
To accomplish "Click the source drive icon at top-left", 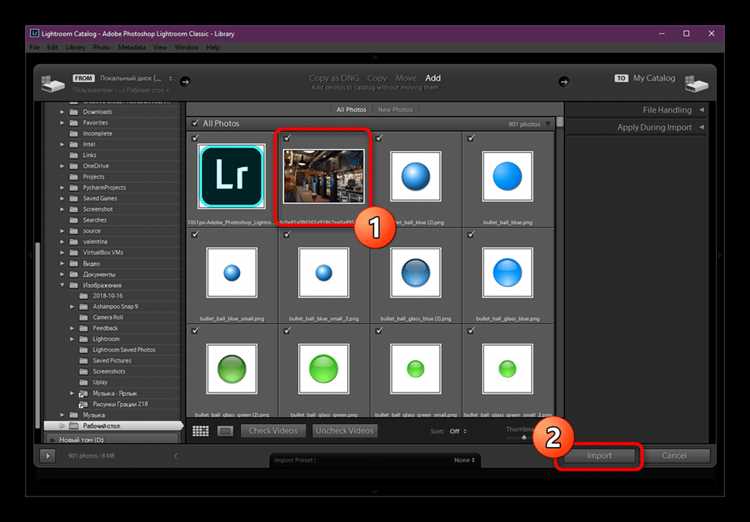I will (x=53, y=83).
